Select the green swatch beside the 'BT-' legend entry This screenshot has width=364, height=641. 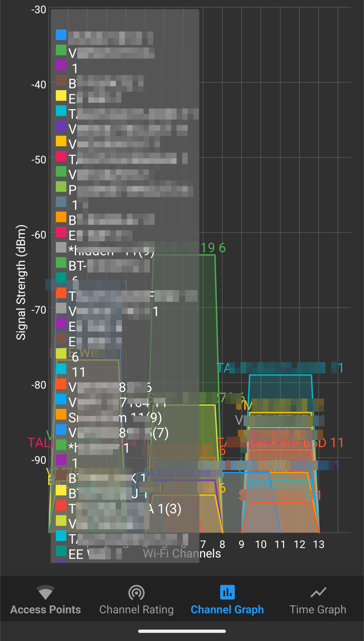[x=61, y=263]
